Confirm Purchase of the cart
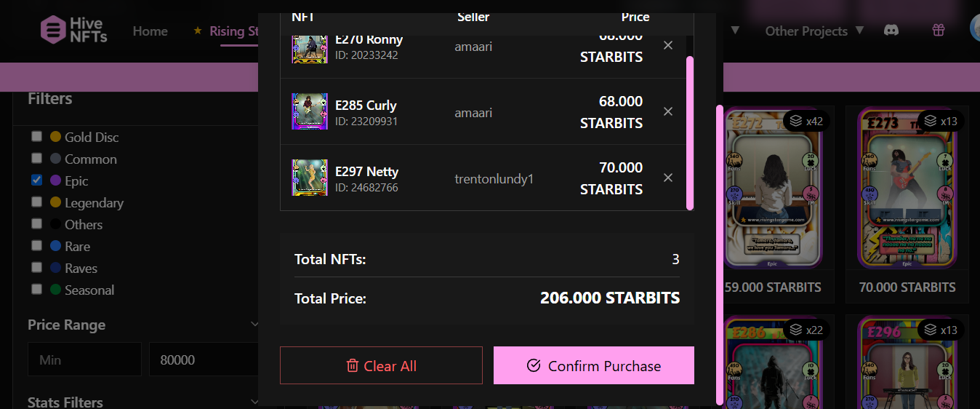The image size is (980, 409). point(594,365)
